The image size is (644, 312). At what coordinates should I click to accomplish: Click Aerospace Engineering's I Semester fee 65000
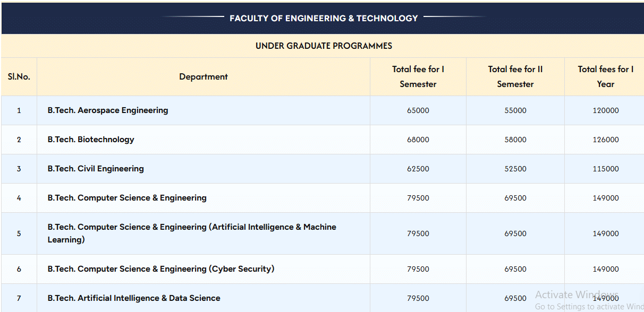click(x=418, y=110)
